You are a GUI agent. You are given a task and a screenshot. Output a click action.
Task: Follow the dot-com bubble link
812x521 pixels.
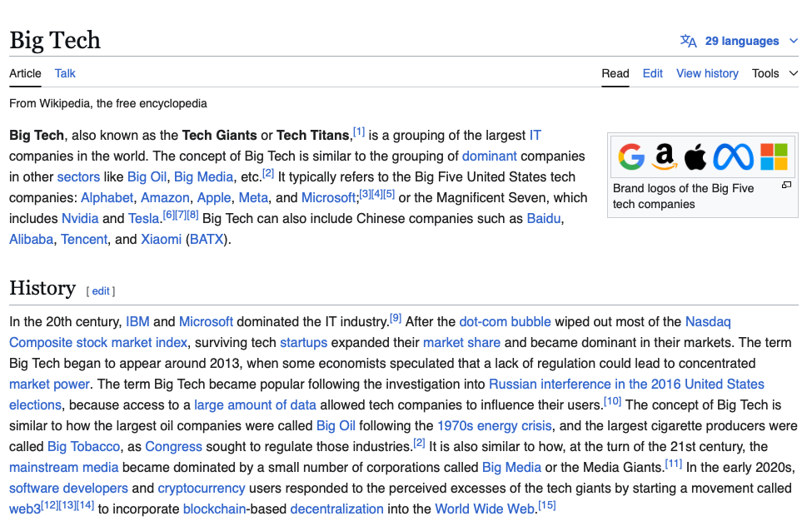[x=505, y=322]
